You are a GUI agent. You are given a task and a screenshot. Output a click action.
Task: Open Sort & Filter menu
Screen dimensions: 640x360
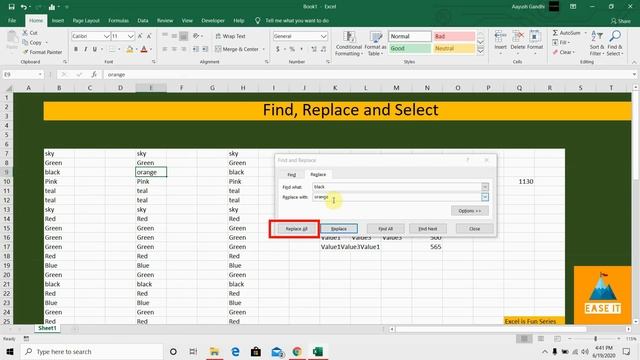(x=597, y=43)
